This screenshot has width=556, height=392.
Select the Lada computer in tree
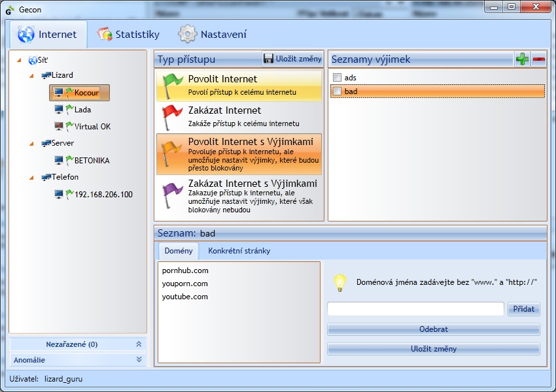click(82, 110)
